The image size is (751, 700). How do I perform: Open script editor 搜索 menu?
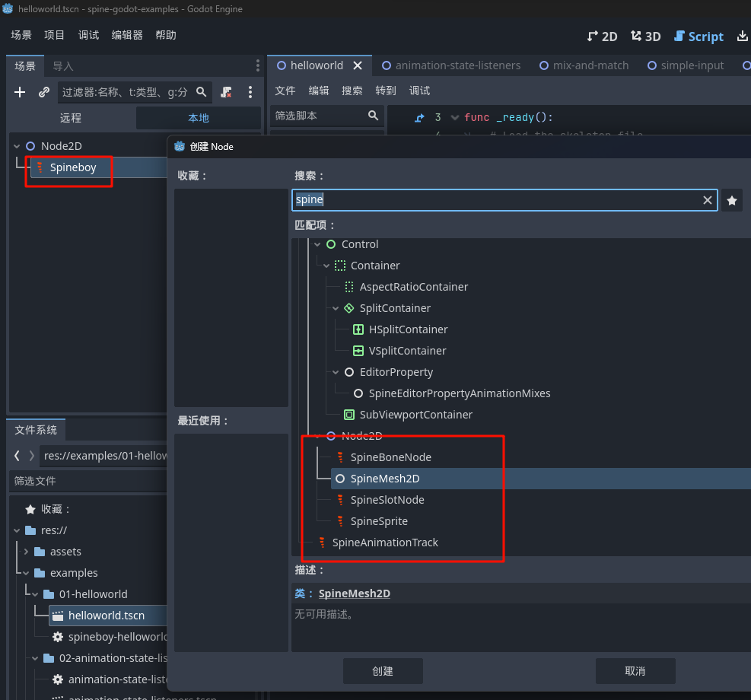coord(352,91)
